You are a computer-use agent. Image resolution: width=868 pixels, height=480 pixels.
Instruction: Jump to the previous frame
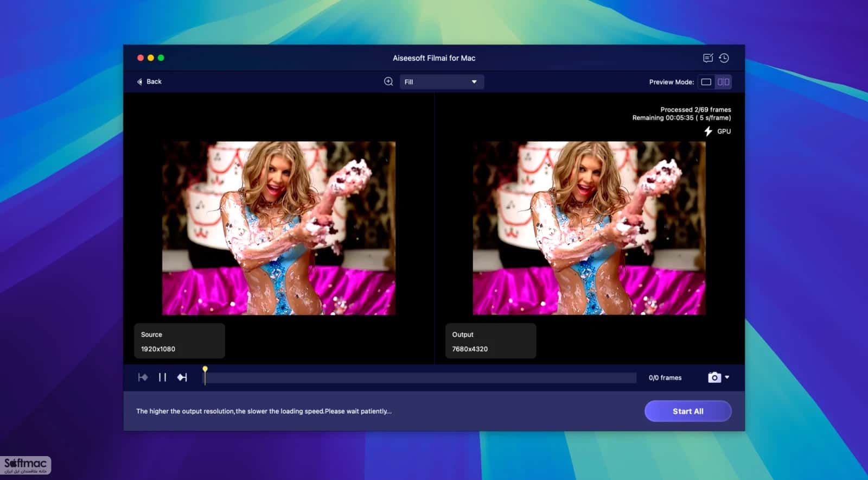(143, 377)
